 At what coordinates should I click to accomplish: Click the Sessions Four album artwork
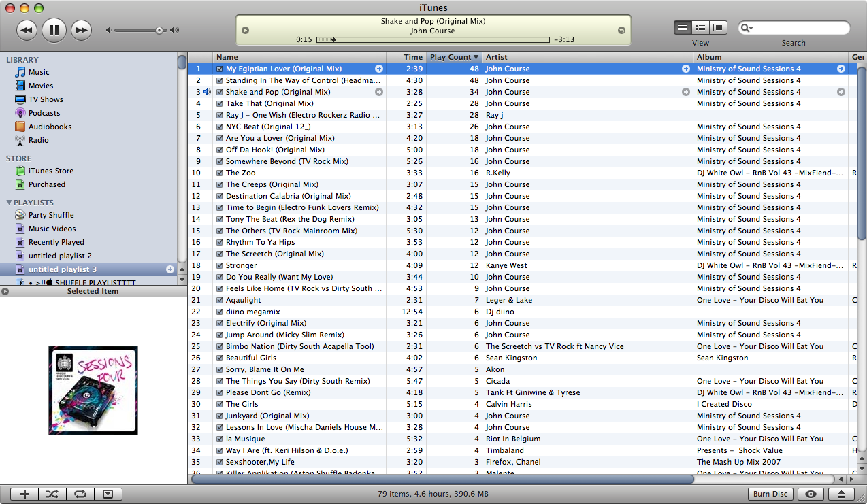93,390
